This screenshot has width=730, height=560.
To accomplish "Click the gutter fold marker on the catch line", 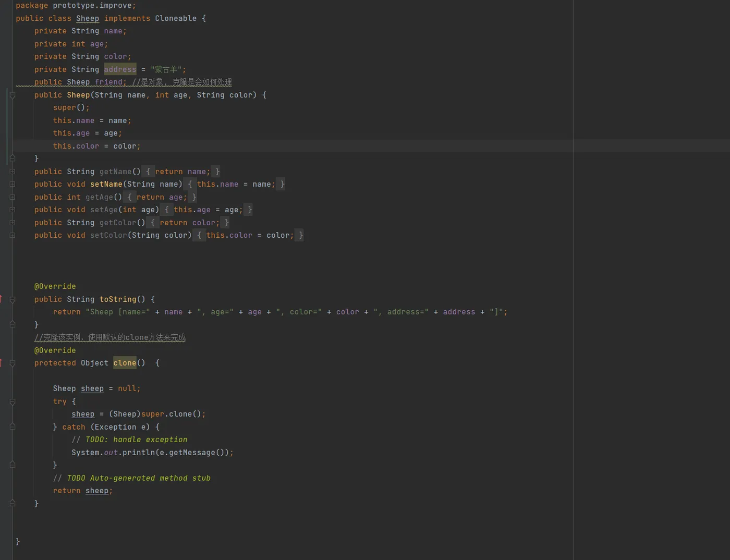I will click(x=13, y=427).
